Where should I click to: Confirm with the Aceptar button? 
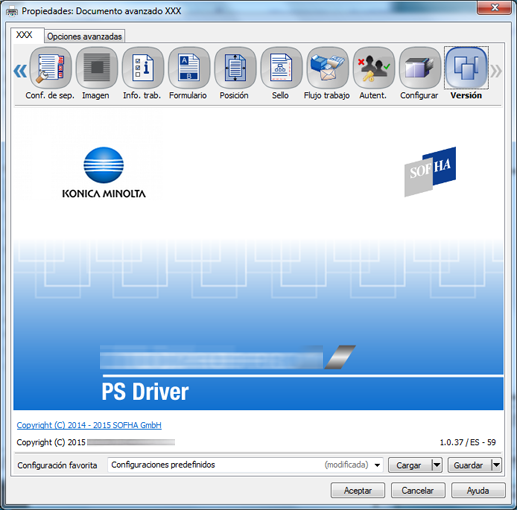358,490
